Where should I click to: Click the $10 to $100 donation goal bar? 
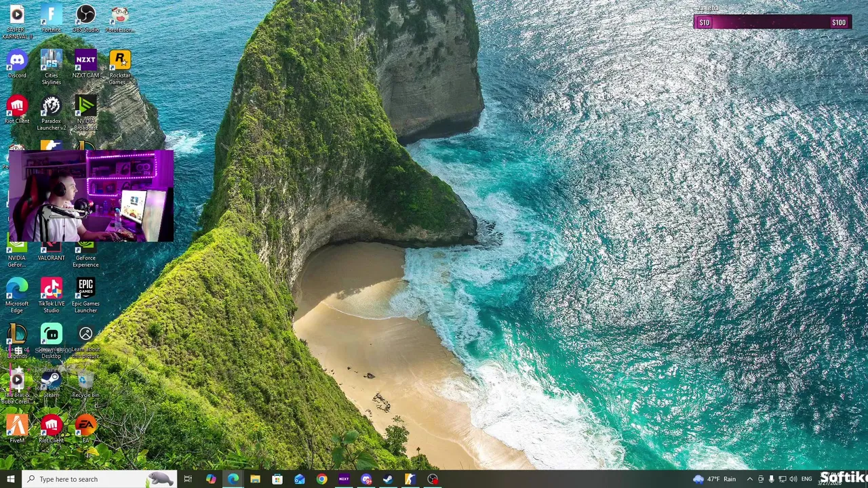click(x=772, y=22)
